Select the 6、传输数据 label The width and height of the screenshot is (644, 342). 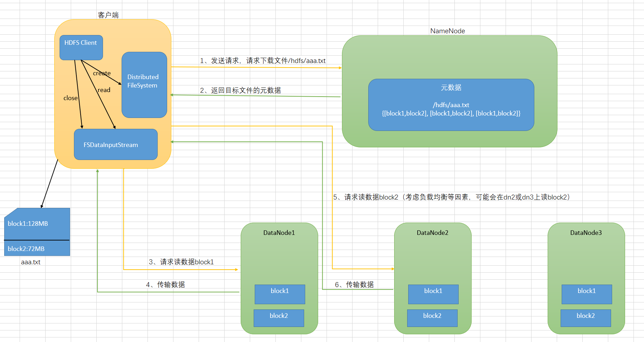(354, 285)
